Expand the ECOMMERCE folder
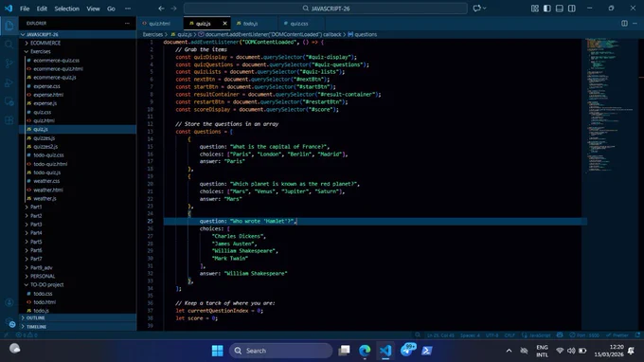Image resolution: width=644 pixels, height=362 pixels. 78,43
